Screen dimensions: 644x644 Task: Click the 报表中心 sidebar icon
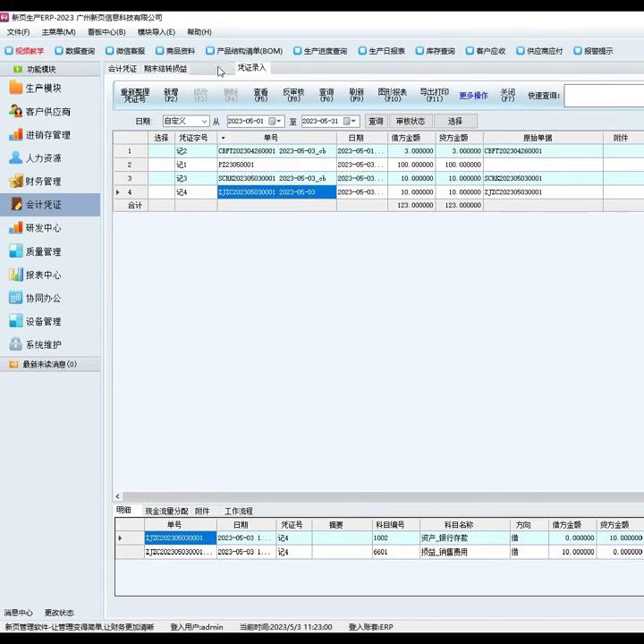pyautogui.click(x=16, y=275)
